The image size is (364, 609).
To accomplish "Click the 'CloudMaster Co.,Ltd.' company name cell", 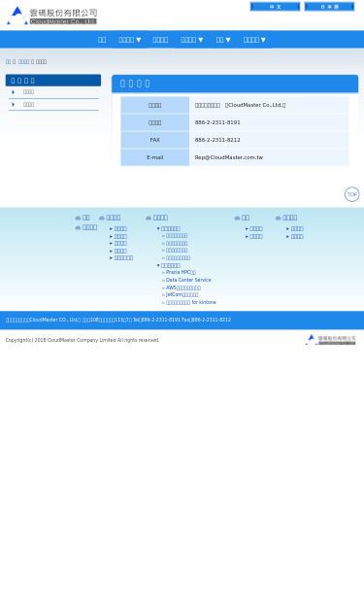I will tap(269, 105).
